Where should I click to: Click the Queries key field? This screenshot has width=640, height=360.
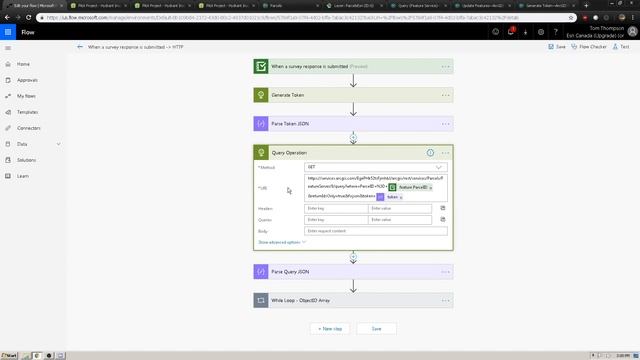[x=336, y=220]
